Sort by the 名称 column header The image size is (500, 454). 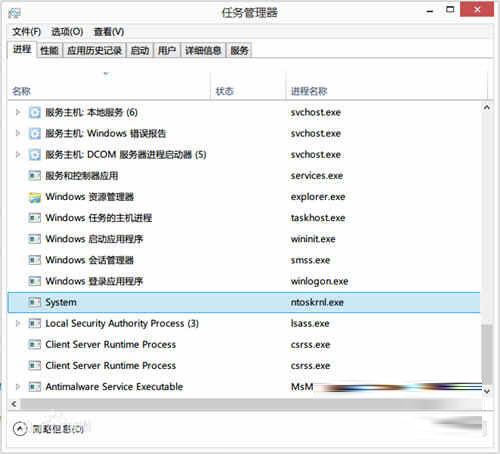(109, 86)
